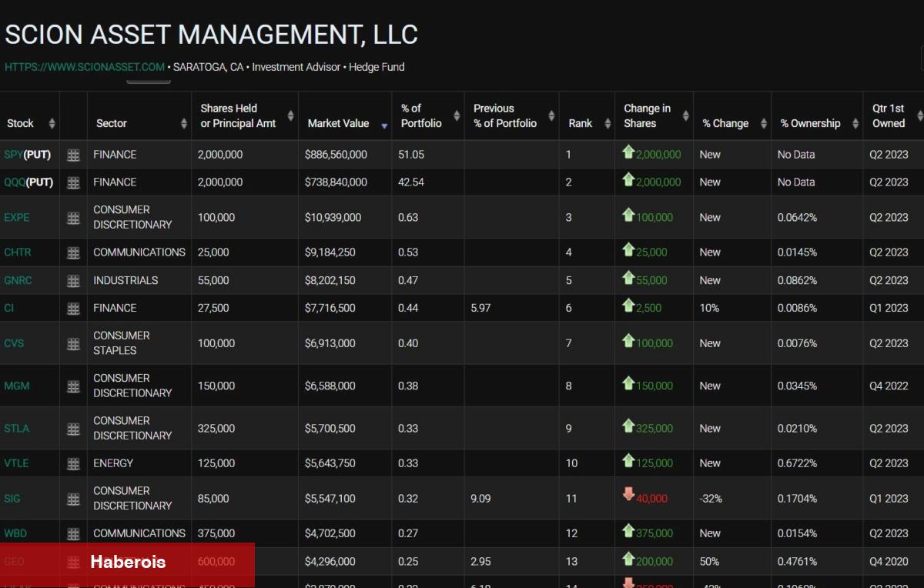Click green up arrow in CI row

[628, 306]
